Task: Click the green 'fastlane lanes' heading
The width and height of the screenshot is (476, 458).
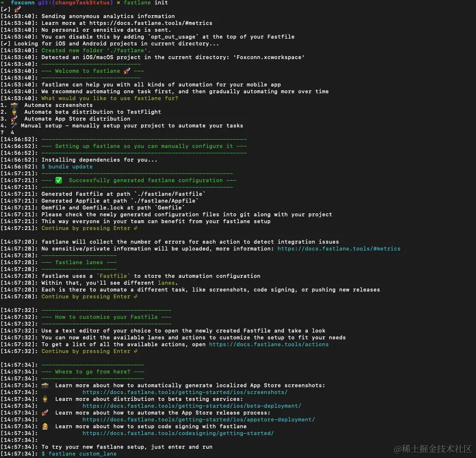Action: coord(79,262)
